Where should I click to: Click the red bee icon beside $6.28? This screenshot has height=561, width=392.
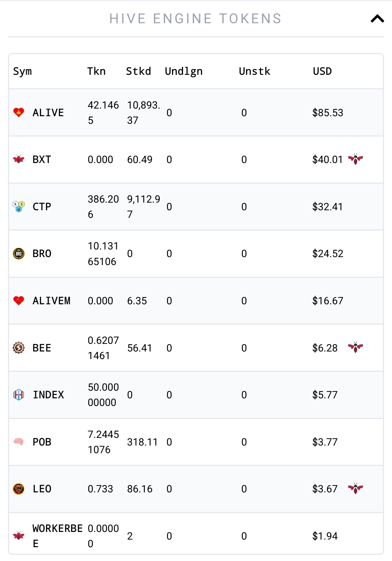pos(355,347)
